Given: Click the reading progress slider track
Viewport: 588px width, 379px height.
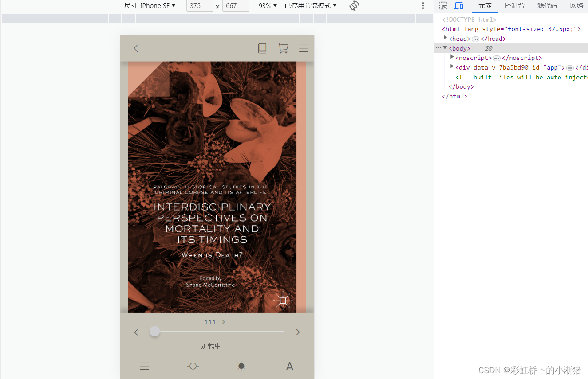Looking at the screenshot, I should pos(217,332).
